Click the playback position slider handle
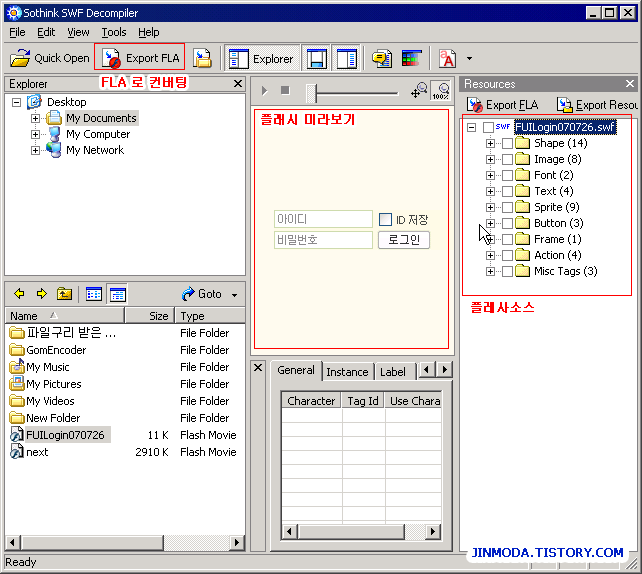This screenshot has height=574, width=642. click(x=311, y=93)
